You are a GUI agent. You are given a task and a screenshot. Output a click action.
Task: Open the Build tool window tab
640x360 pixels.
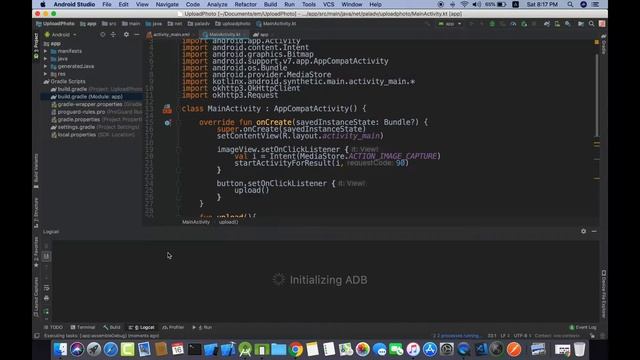pos(112,327)
